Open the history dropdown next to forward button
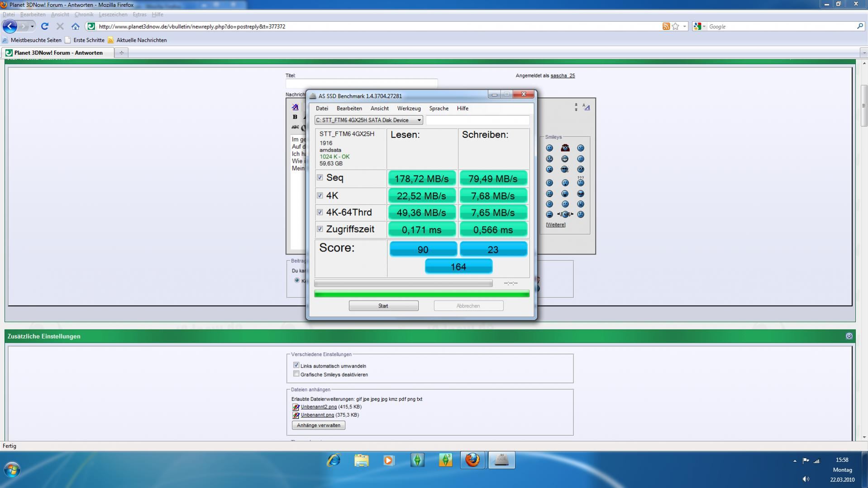 [x=32, y=26]
